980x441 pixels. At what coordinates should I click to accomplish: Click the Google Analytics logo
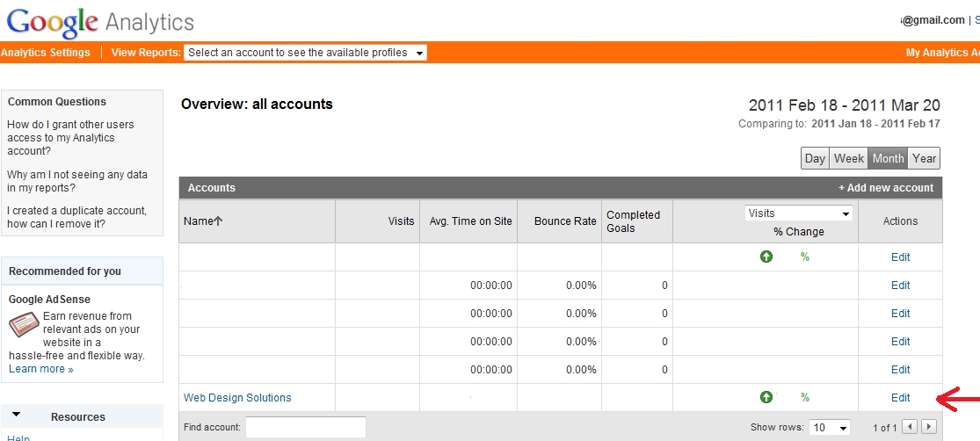[100, 21]
